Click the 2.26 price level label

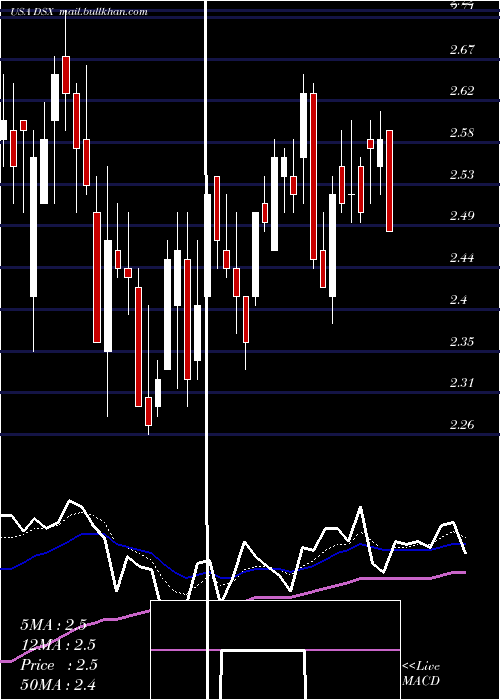click(x=462, y=425)
